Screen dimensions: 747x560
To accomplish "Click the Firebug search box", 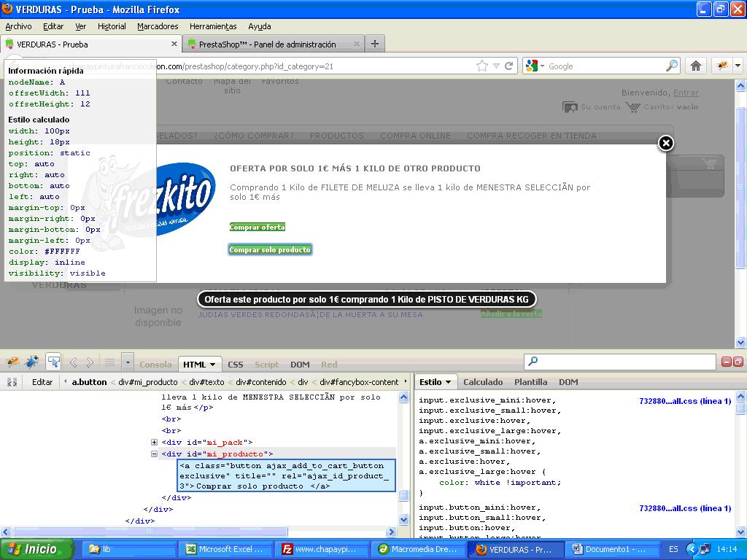I will click(620, 362).
